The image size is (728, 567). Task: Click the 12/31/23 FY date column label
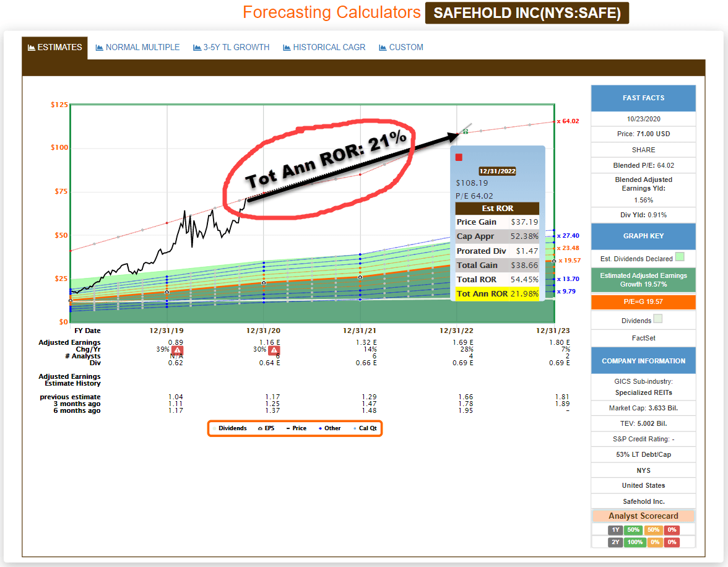click(x=553, y=331)
